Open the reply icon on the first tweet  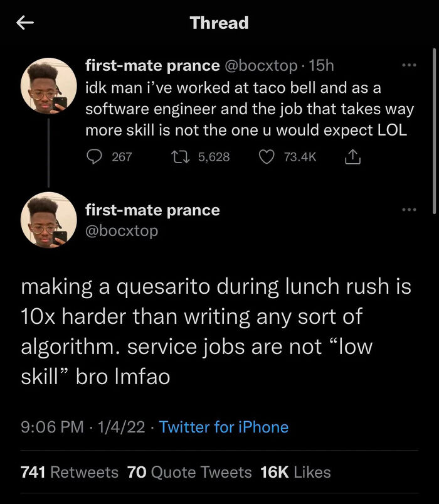pyautogui.click(x=95, y=157)
